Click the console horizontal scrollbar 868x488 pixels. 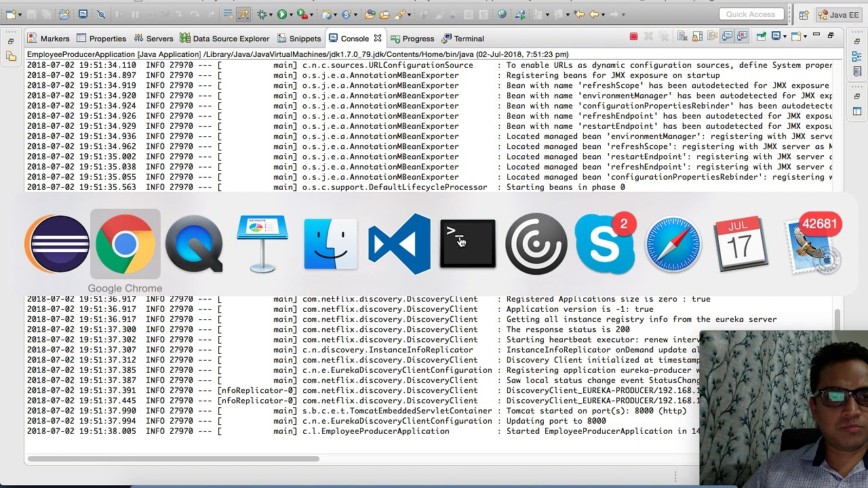pos(173,459)
